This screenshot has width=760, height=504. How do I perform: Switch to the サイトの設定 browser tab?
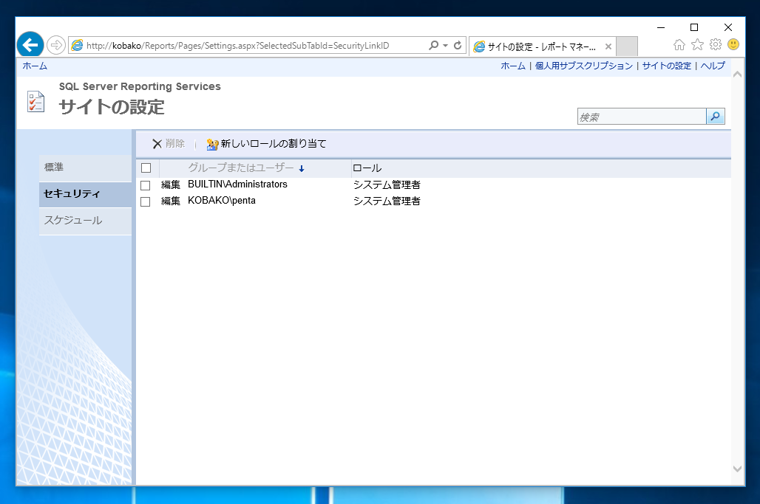[x=542, y=47]
